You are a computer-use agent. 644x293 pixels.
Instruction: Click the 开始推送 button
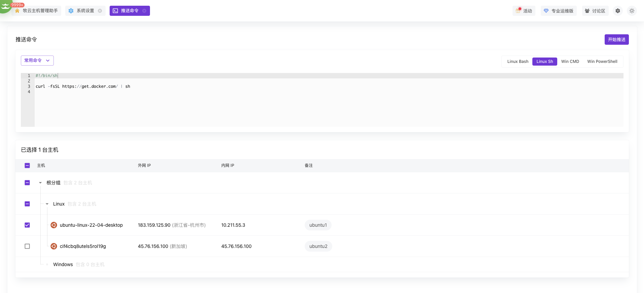coord(617,39)
